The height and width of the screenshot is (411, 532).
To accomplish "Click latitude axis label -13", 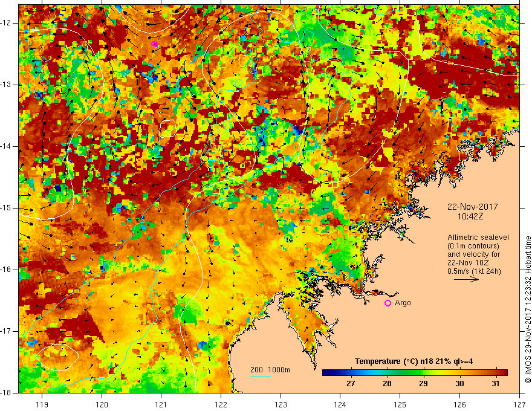I will pyautogui.click(x=6, y=85).
